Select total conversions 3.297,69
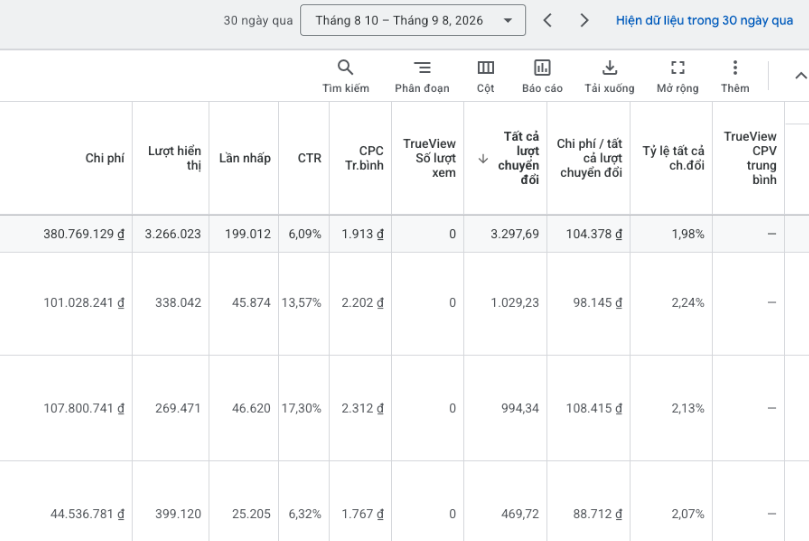 point(514,234)
